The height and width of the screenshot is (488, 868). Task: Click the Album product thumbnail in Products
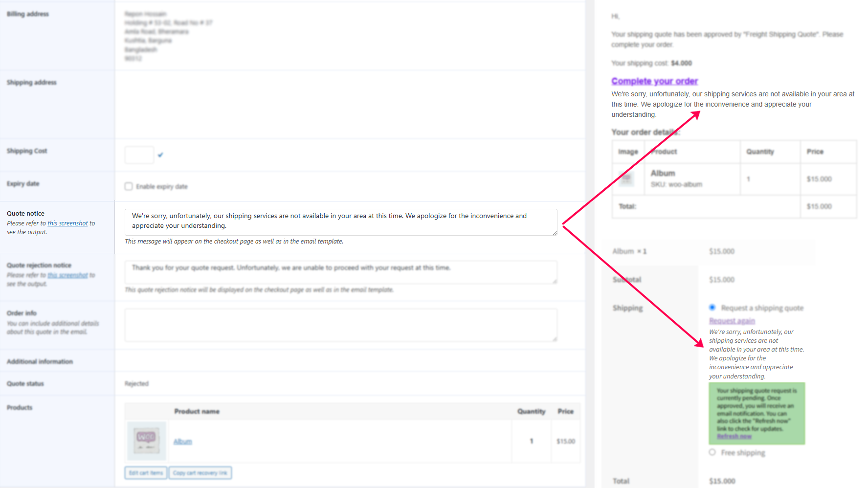146,441
